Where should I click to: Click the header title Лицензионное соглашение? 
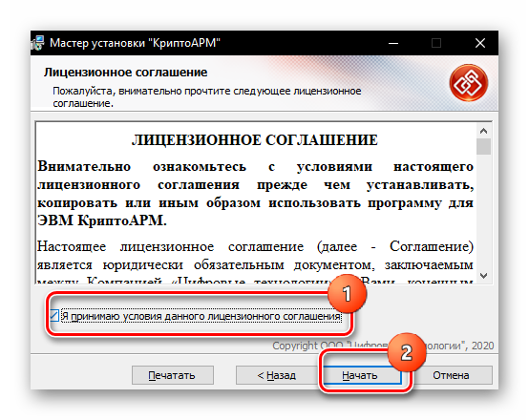click(125, 73)
